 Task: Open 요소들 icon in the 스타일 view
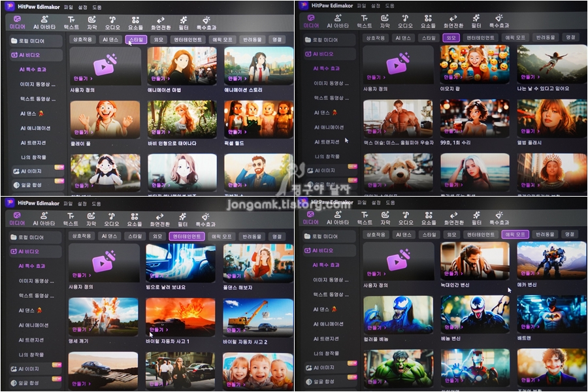point(135,22)
